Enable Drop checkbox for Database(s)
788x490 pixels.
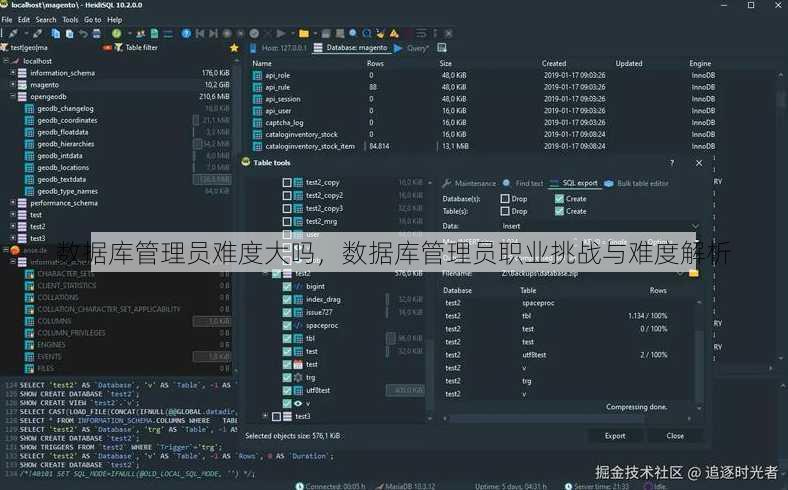tap(505, 199)
